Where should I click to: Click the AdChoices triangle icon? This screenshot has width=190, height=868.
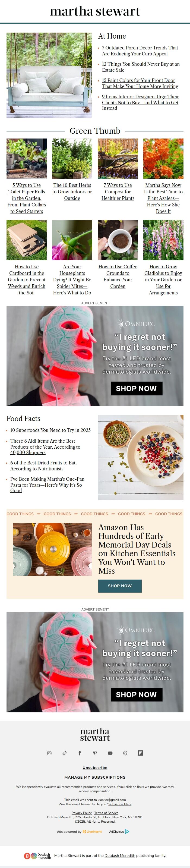tap(127, 832)
